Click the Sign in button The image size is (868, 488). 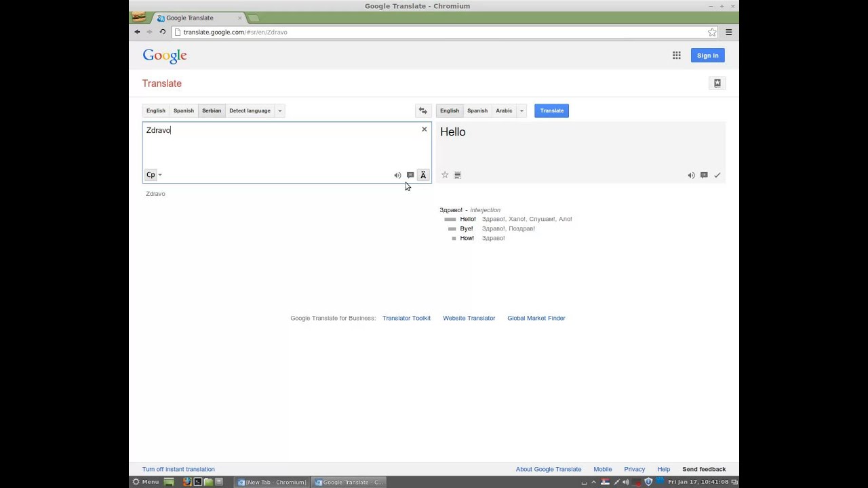click(x=707, y=56)
